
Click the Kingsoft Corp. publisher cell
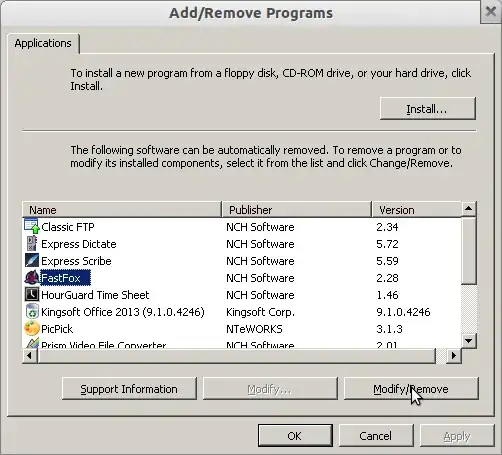tap(260, 312)
